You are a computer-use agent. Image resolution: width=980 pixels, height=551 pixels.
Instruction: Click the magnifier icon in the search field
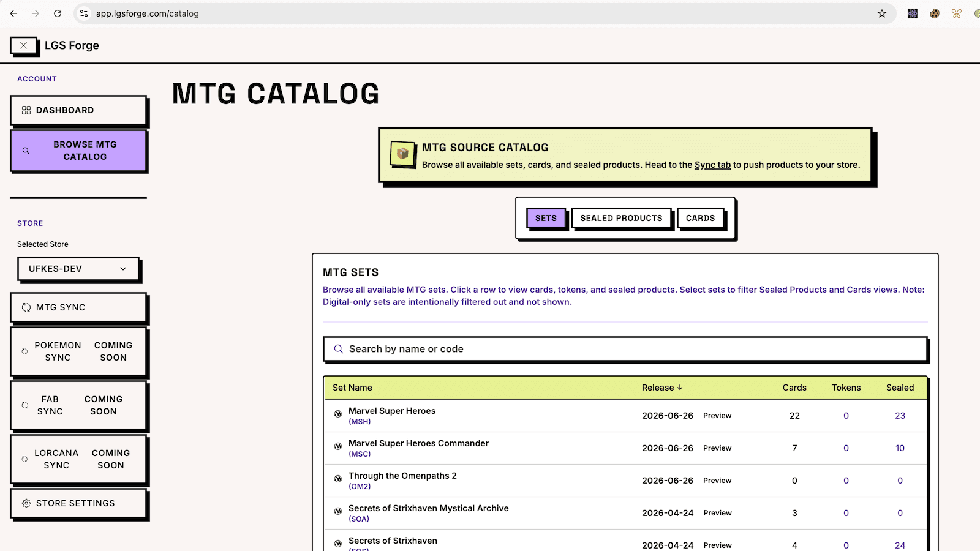click(338, 349)
